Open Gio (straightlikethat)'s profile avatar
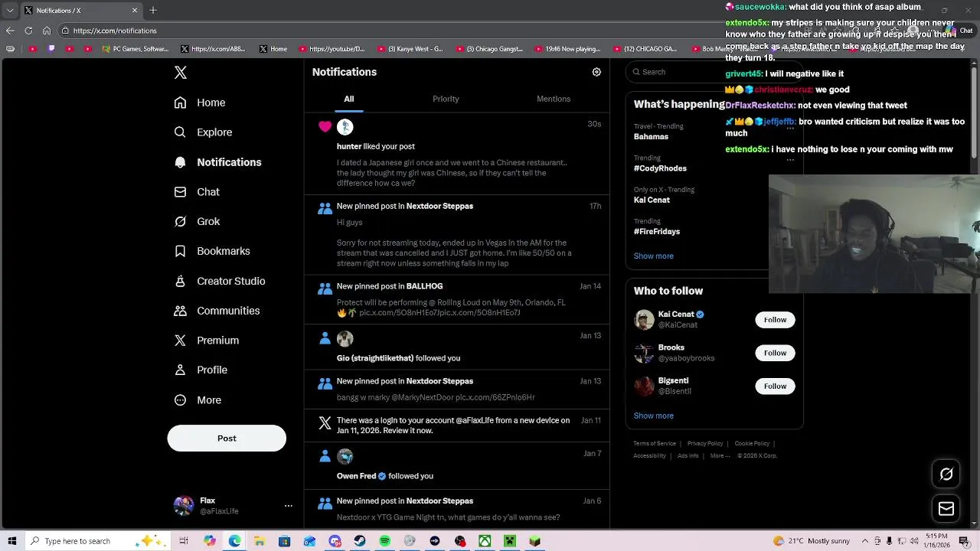This screenshot has width=980, height=551. pyautogui.click(x=345, y=339)
